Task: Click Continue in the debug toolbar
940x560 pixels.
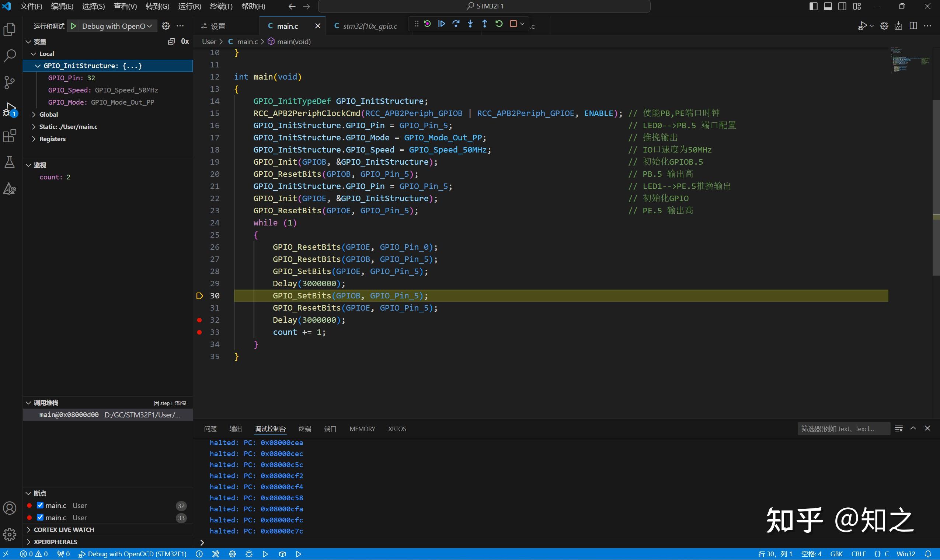Action: [441, 24]
